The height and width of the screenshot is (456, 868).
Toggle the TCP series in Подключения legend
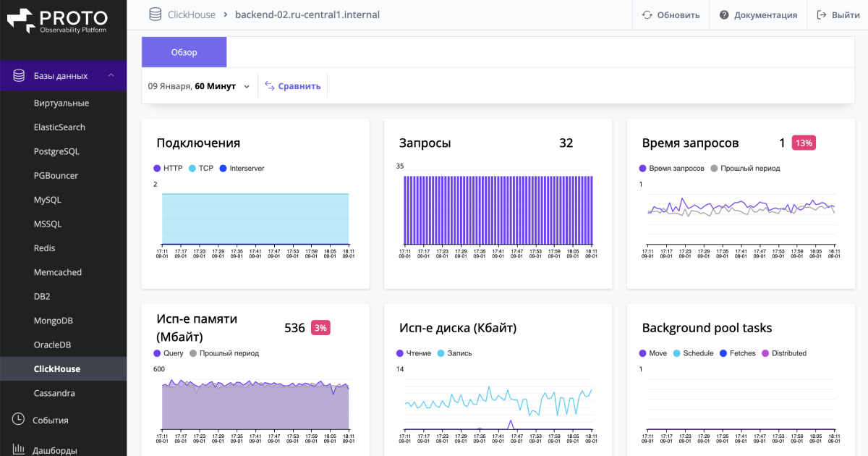click(201, 168)
